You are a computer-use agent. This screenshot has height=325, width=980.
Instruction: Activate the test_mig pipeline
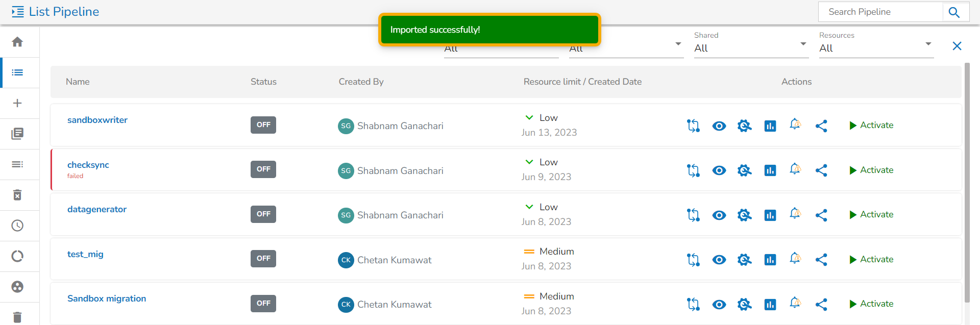(871, 260)
